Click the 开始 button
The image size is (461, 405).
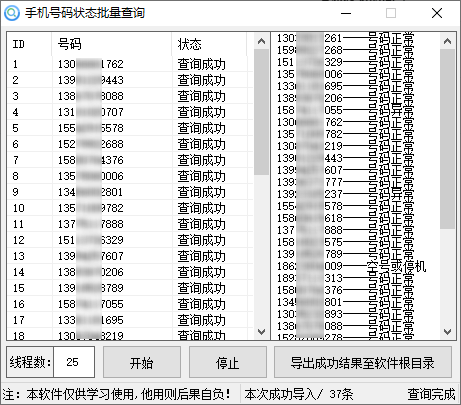click(x=142, y=362)
